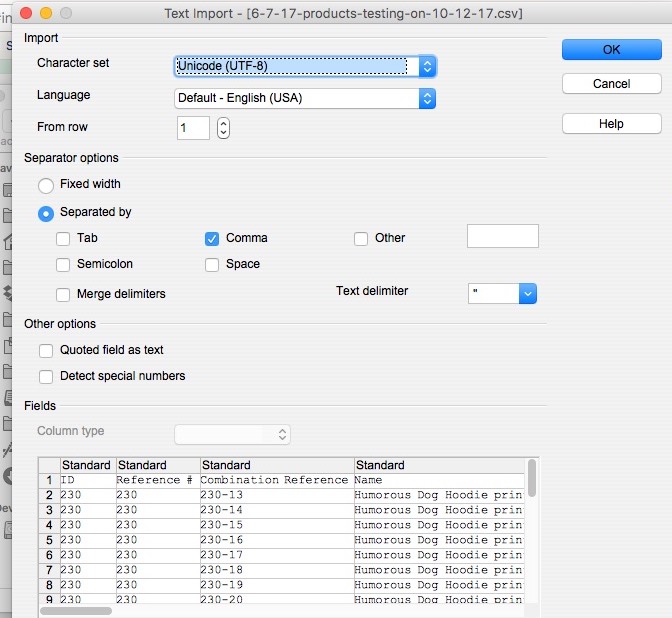Click the From row number field
Screen dimensions: 672x618
193,128
